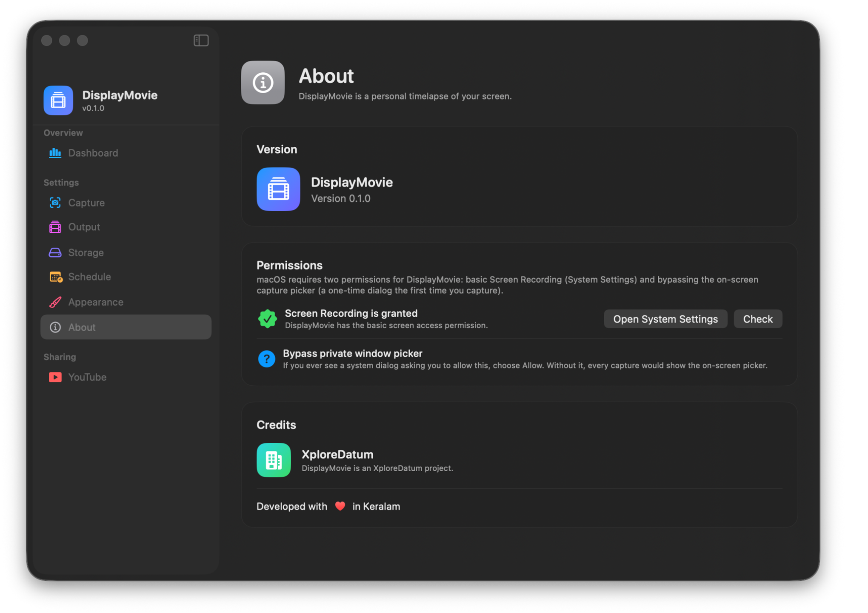The image size is (868, 613).
Task: Click 'DisplayMovie is an XploreDatum project' text
Action: [x=377, y=468]
